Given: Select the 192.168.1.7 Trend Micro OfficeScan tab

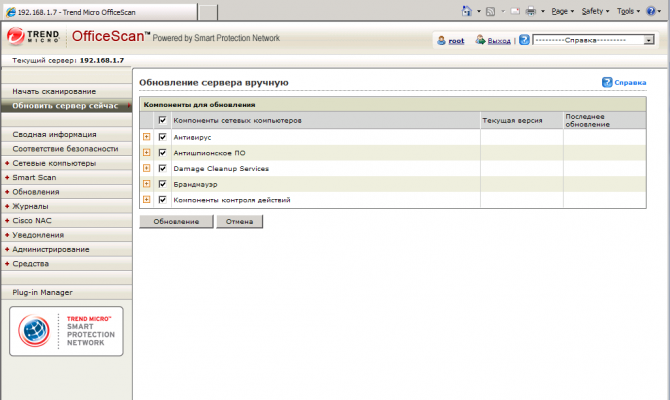Looking at the screenshot, I should pyautogui.click(x=101, y=12).
